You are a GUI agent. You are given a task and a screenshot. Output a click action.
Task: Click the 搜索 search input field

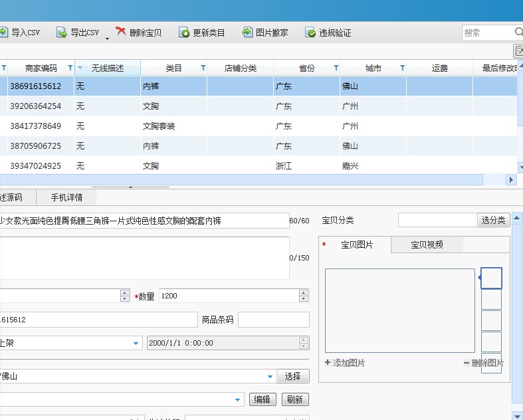point(488,33)
